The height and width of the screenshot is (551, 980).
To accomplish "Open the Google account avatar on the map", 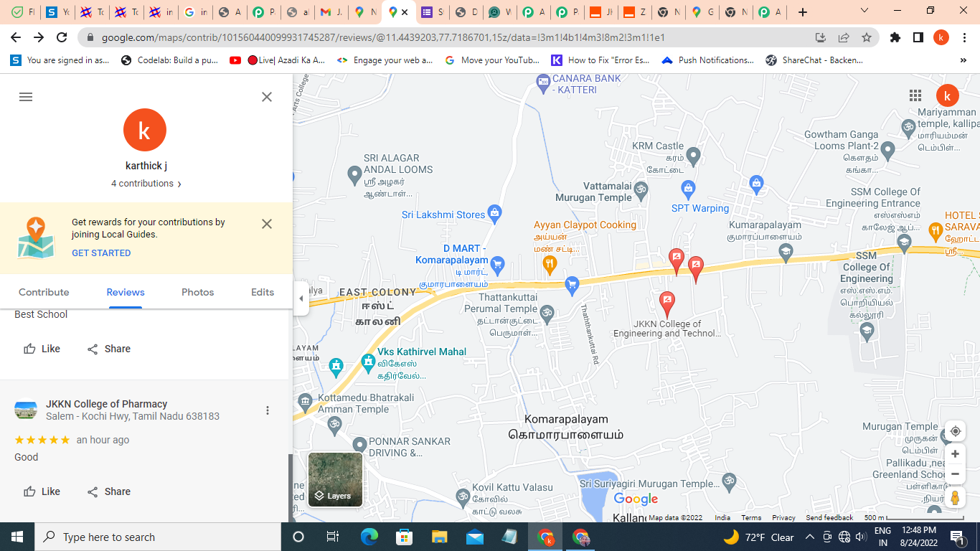I will click(947, 95).
